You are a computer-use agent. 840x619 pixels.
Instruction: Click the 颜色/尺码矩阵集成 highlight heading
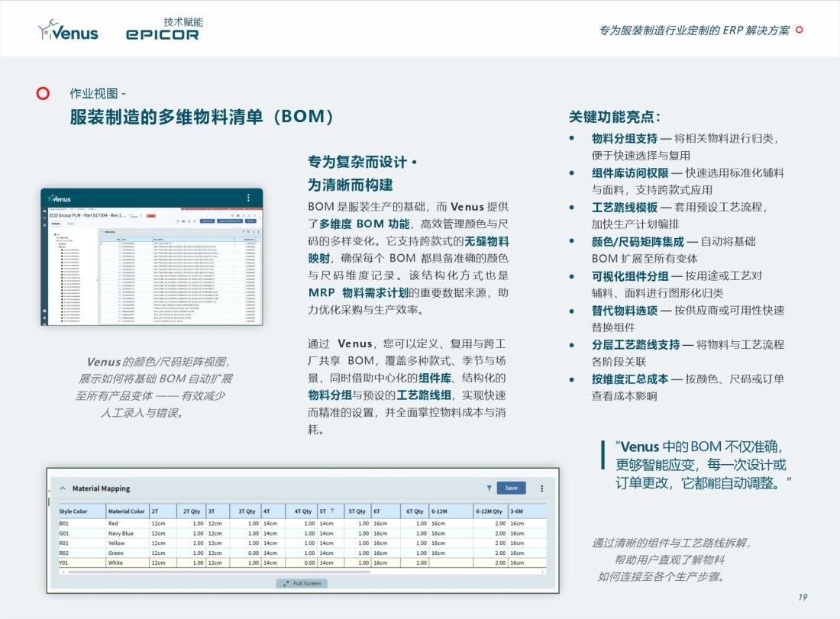click(x=638, y=241)
